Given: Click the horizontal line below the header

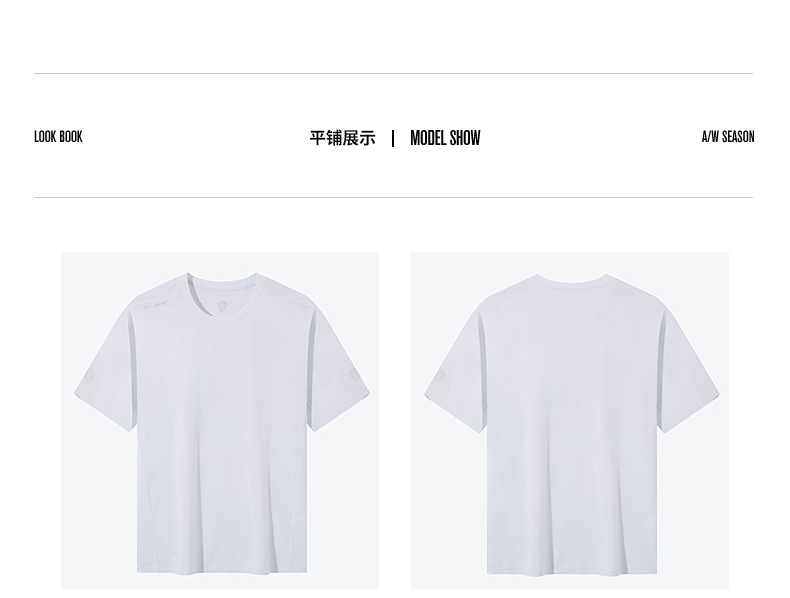Looking at the screenshot, I should (393, 197).
